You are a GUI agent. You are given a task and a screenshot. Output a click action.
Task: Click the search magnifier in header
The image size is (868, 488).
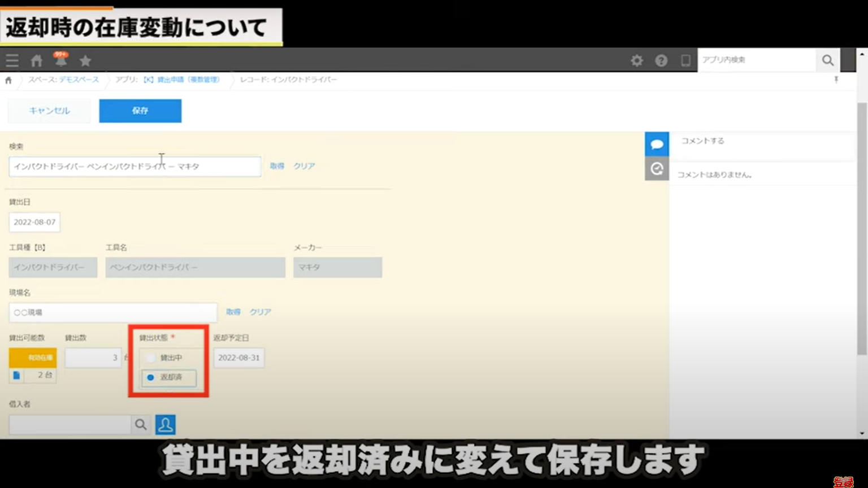click(x=828, y=60)
